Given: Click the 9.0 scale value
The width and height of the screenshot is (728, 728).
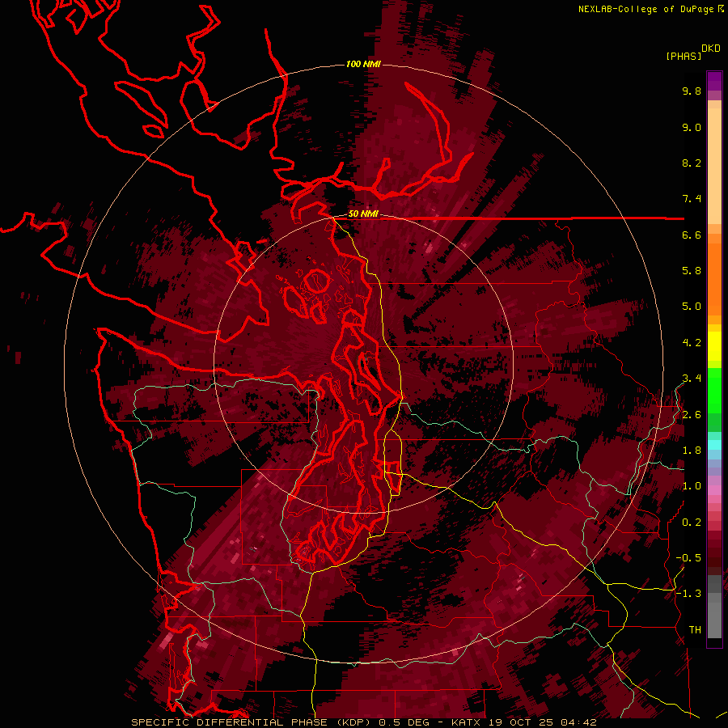Looking at the screenshot, I should coord(692,127).
